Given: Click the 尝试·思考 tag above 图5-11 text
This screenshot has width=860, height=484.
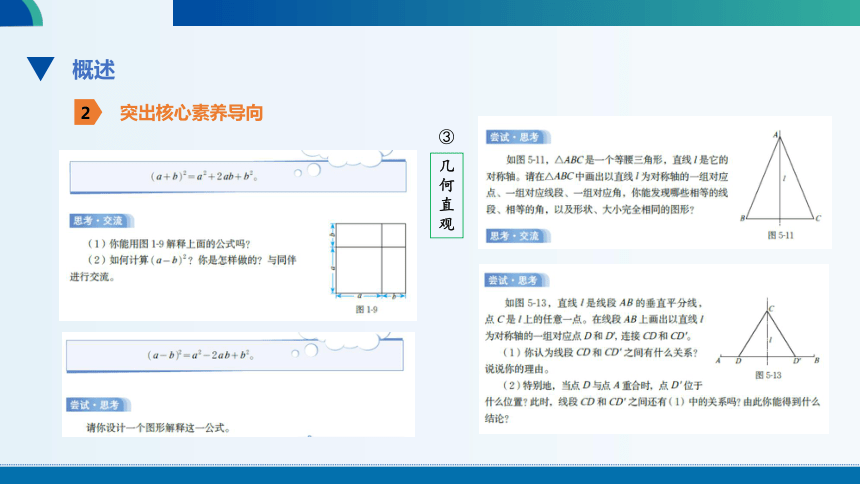Looking at the screenshot, I should [x=518, y=137].
